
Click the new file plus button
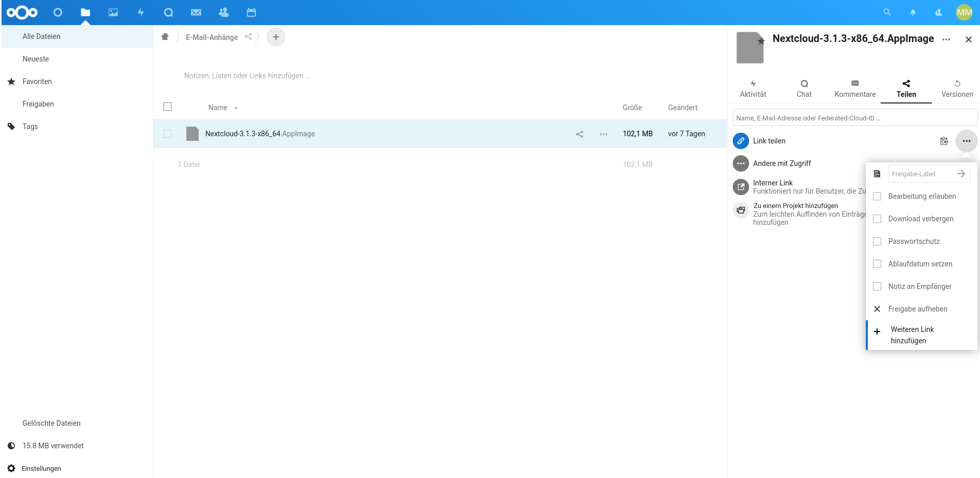276,37
